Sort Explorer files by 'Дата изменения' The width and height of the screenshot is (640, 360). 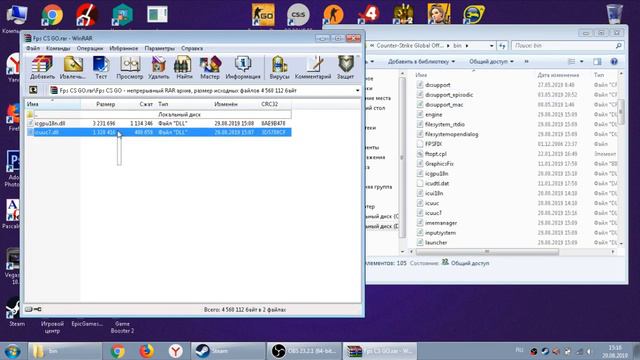click(x=558, y=75)
